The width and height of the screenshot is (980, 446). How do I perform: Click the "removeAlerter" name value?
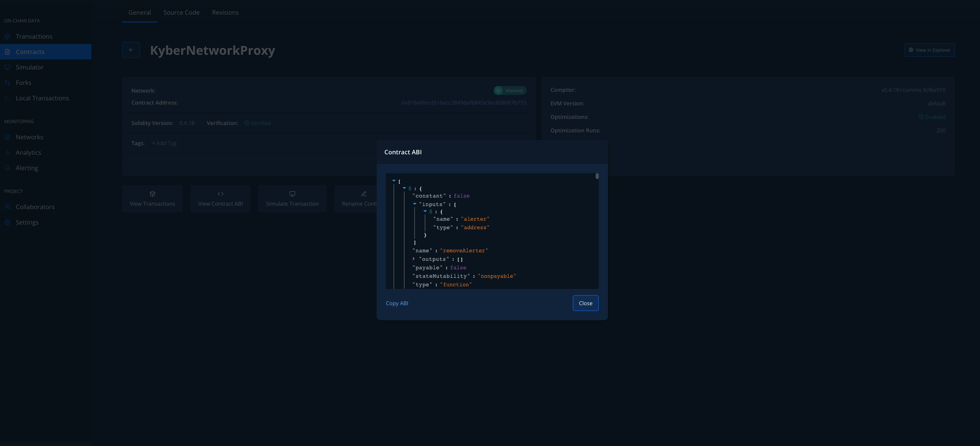(x=464, y=251)
